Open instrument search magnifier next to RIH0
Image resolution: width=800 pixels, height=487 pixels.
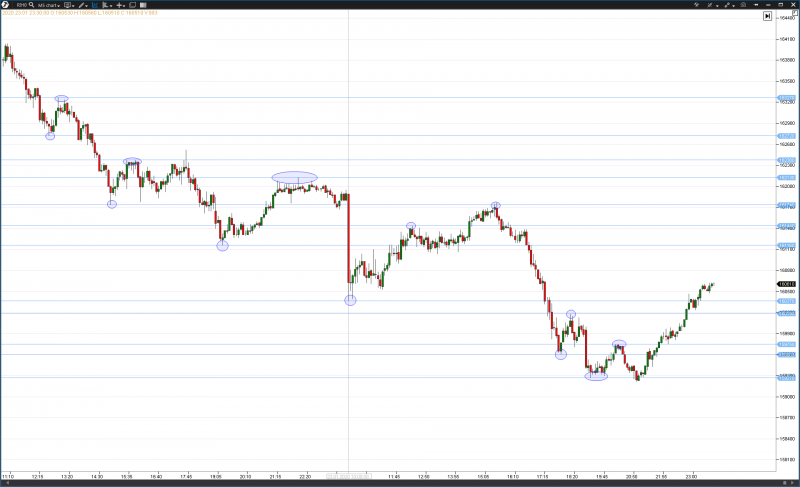[x=31, y=5]
